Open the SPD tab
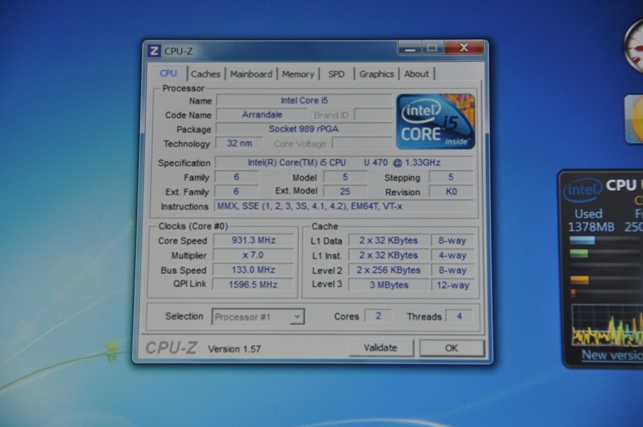The height and width of the screenshot is (427, 643). (336, 74)
